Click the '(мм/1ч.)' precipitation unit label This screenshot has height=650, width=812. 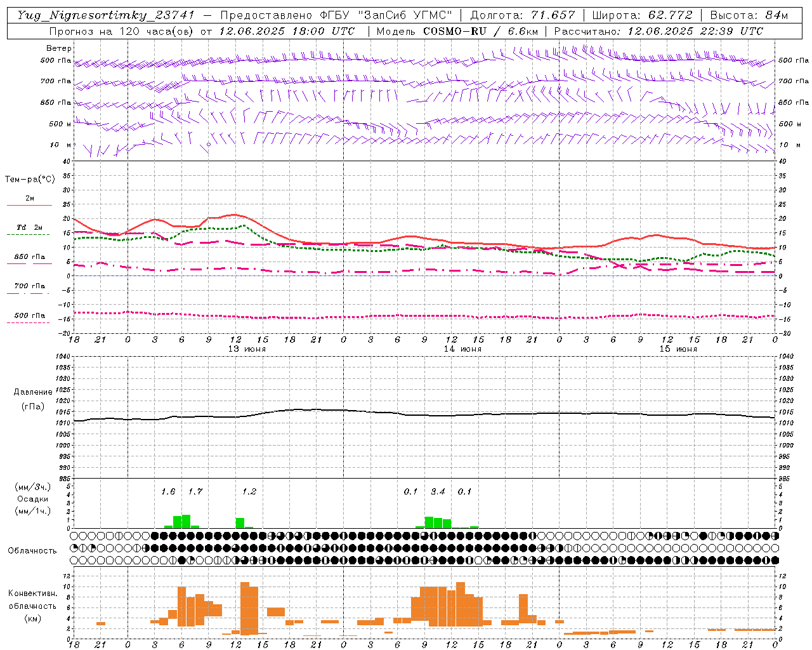32,510
